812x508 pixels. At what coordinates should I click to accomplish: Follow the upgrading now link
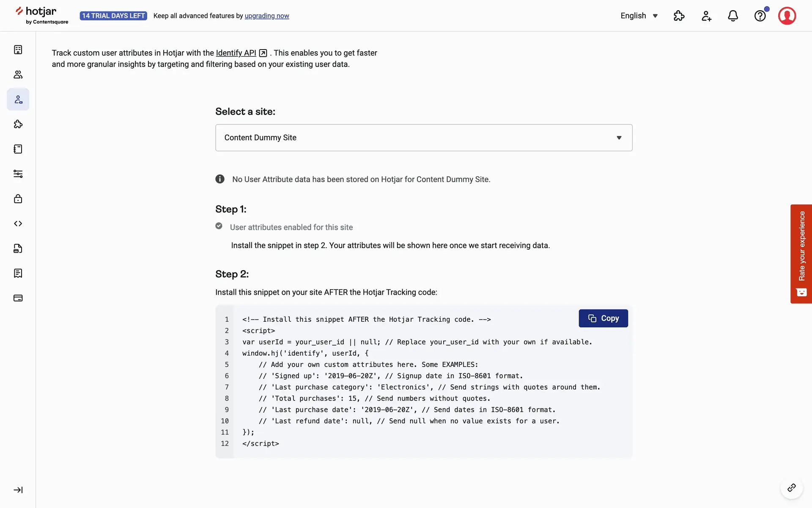[x=267, y=16]
